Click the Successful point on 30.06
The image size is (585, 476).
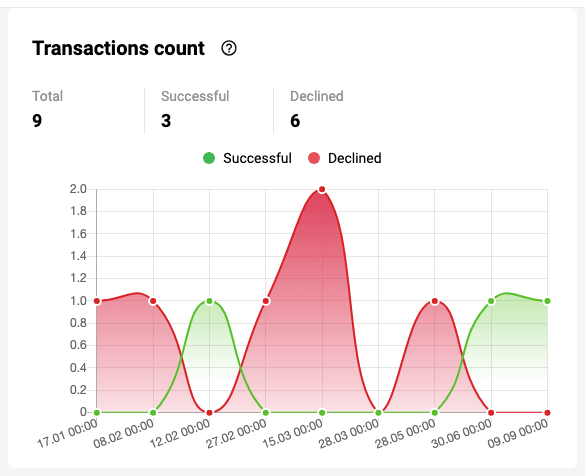coord(491,301)
